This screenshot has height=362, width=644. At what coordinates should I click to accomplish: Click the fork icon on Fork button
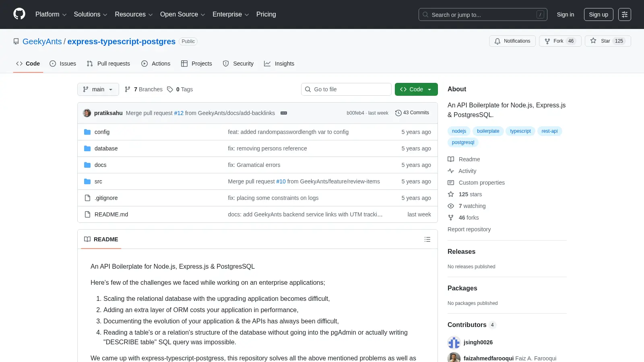[x=547, y=41]
